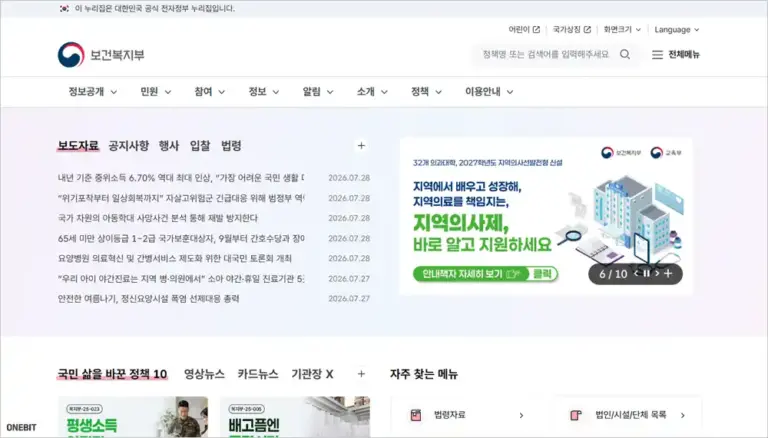Switch to the 입찰 tab
The height and width of the screenshot is (438, 768).
(x=200, y=146)
